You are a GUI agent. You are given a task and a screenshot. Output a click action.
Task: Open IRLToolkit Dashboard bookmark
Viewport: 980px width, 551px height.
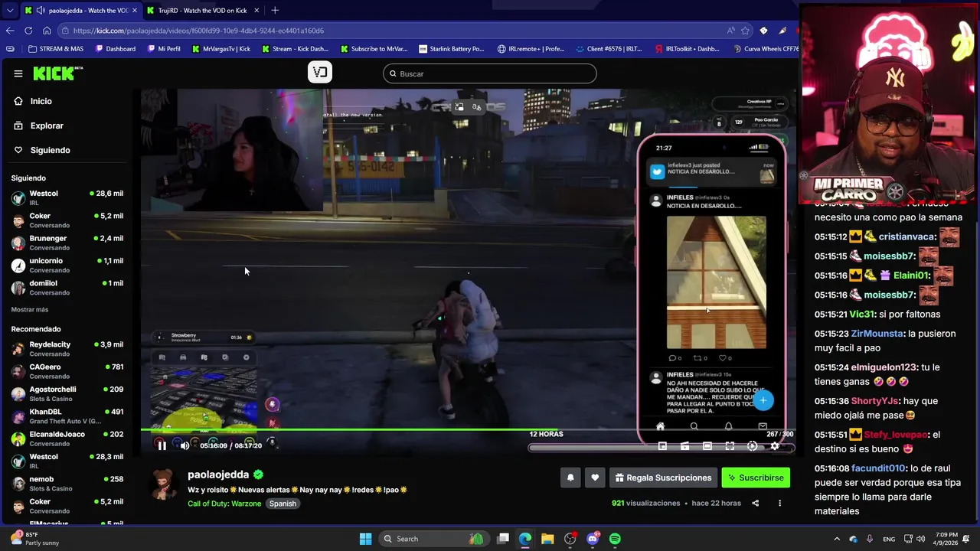(688, 49)
